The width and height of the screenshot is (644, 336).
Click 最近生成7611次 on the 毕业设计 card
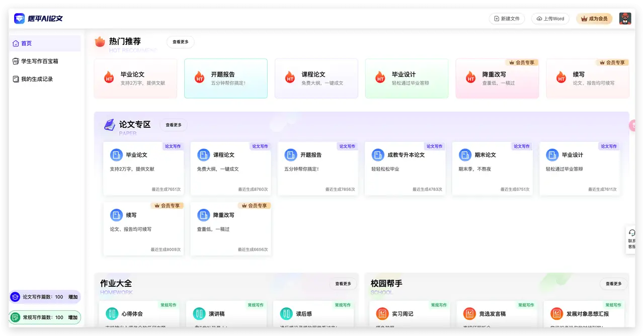click(x=602, y=190)
